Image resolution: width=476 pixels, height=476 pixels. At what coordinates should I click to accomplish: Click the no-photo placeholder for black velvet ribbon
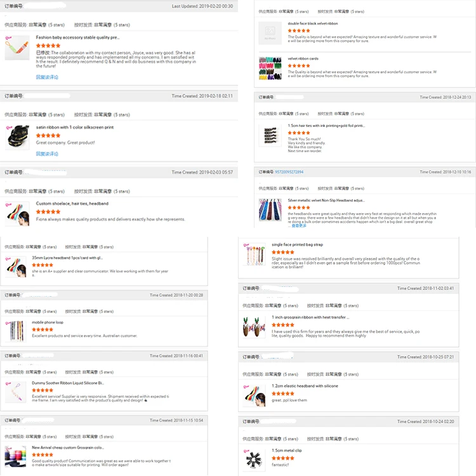[270, 34]
